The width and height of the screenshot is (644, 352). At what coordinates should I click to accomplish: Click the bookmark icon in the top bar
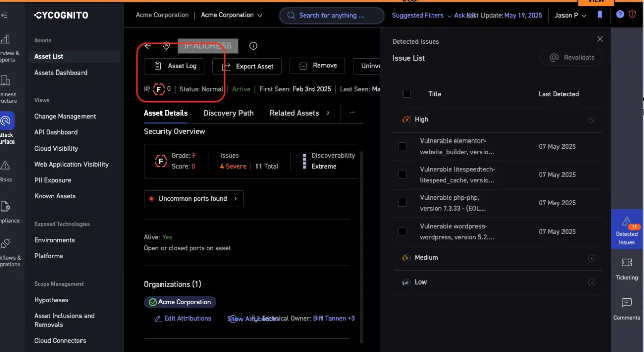pos(600,15)
